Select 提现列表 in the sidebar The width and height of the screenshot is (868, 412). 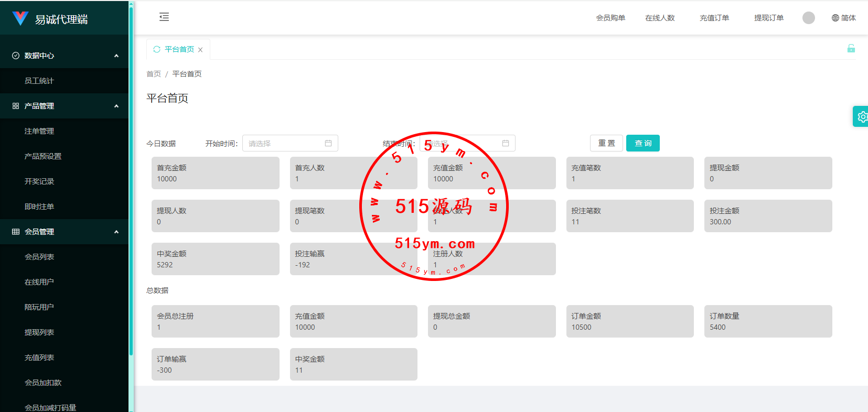(x=39, y=332)
